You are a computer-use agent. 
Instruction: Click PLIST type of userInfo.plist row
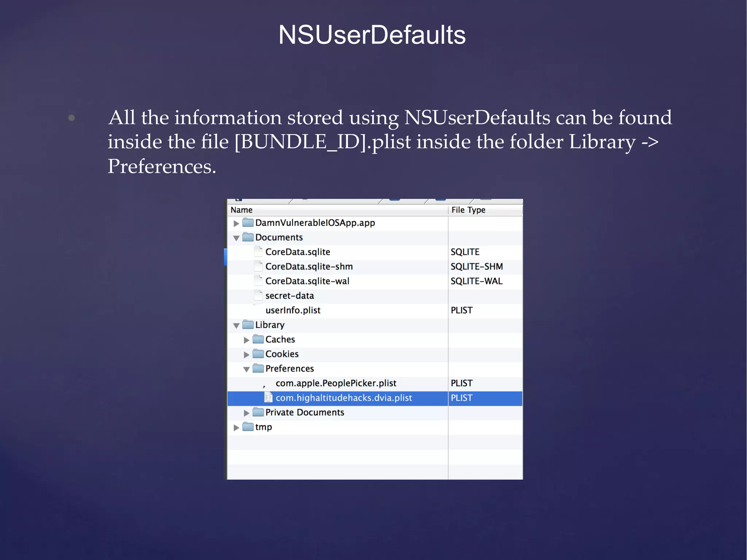(462, 310)
